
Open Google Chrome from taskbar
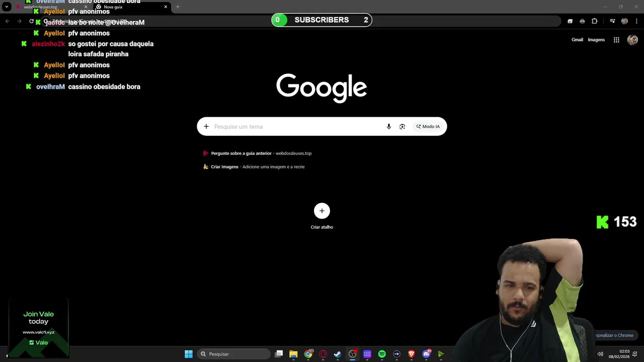pos(308,354)
